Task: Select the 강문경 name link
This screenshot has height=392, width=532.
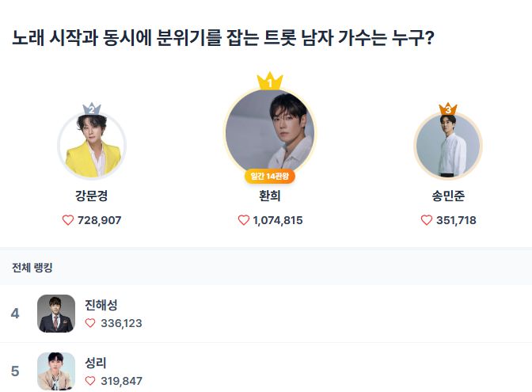Action: pos(92,196)
